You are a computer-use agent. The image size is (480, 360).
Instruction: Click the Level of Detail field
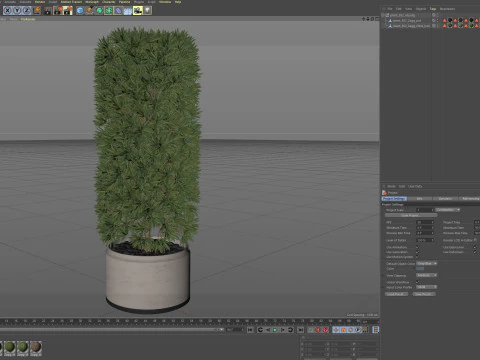(x=425, y=240)
